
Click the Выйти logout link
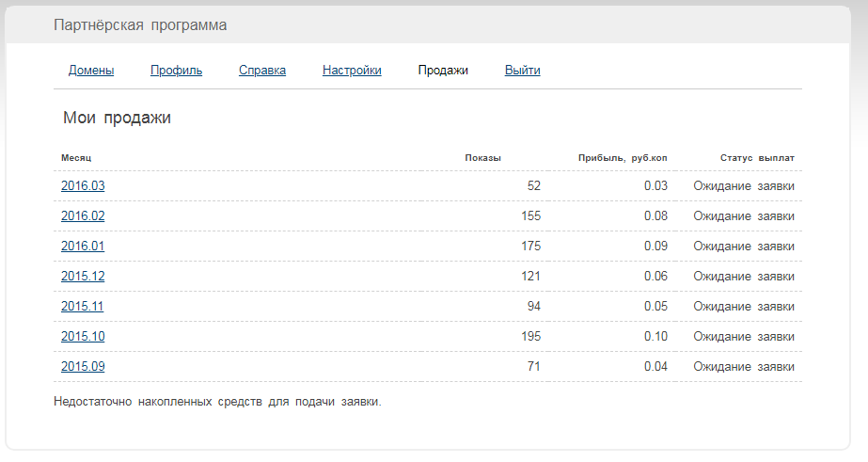[523, 71]
